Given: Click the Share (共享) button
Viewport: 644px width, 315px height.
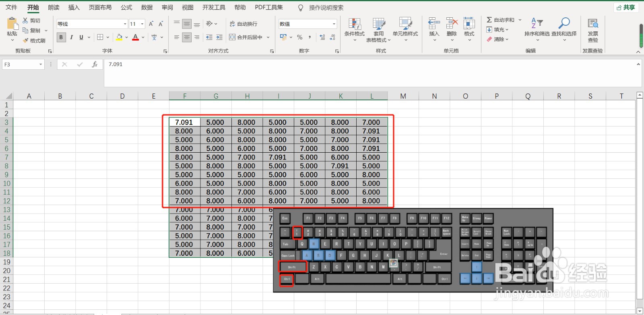Looking at the screenshot, I should 626,8.
